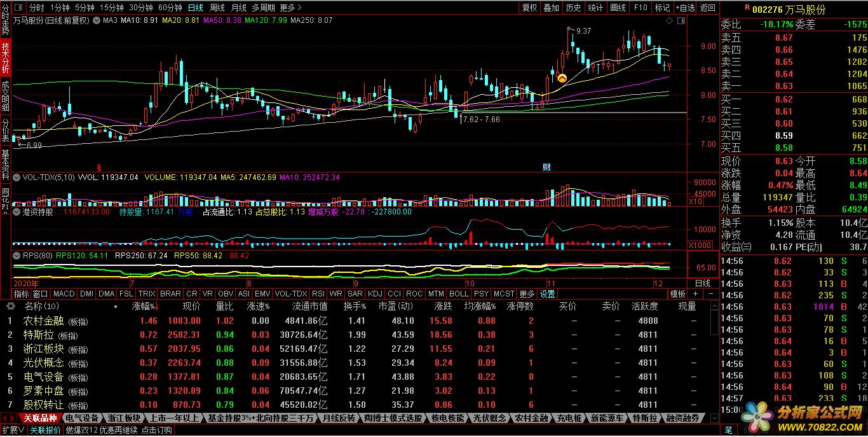Activate the 画线 drawing tools
The width and height of the screenshot is (868, 437).
(x=618, y=8)
